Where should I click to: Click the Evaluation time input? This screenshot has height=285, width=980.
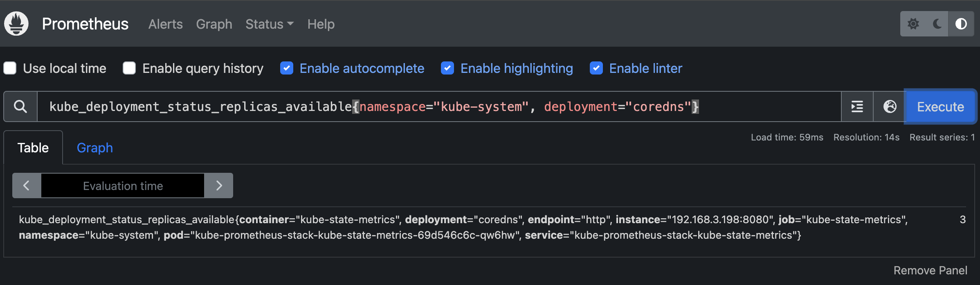coord(123,185)
